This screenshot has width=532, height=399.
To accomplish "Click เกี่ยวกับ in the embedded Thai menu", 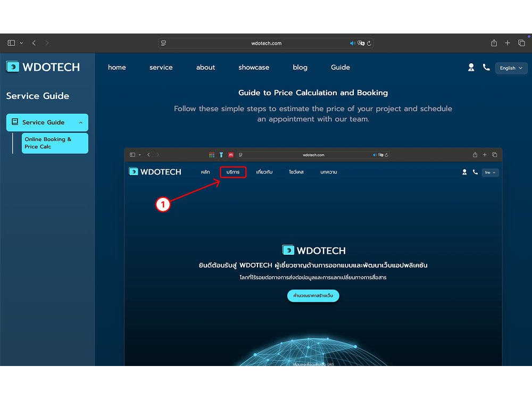I will pos(264,172).
